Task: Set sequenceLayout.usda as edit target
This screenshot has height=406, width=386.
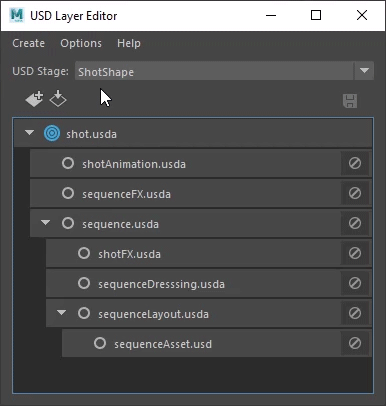Action: tap(84, 313)
